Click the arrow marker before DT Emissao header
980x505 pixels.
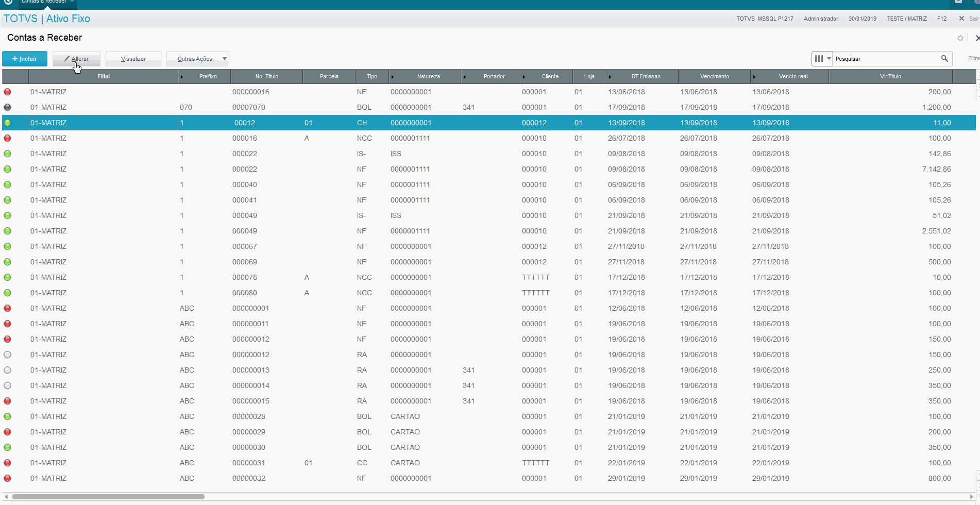click(610, 77)
